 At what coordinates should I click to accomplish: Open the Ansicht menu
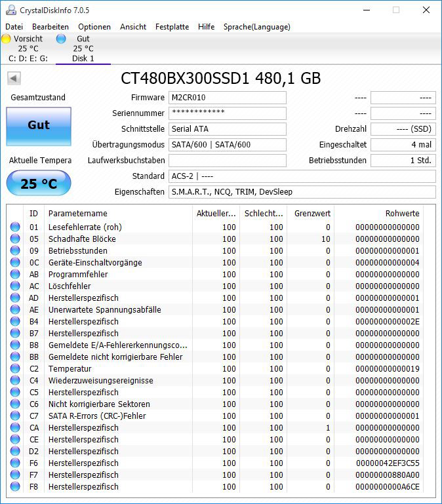point(133,27)
